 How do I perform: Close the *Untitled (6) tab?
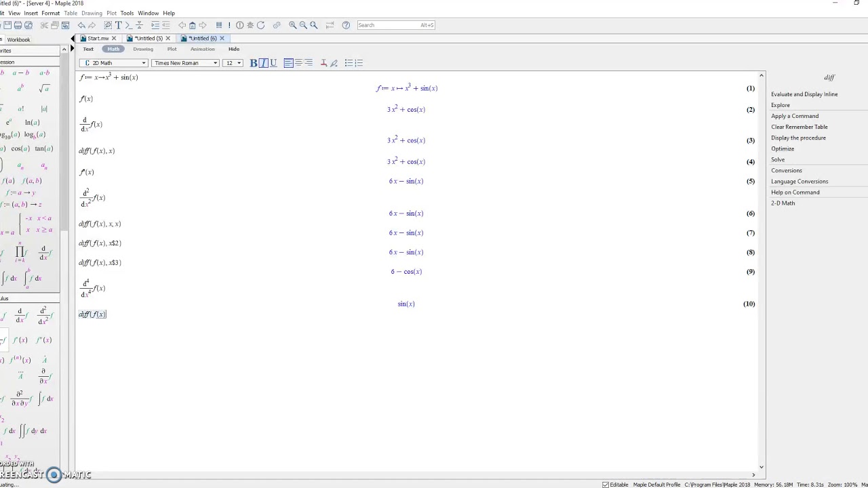pos(222,39)
